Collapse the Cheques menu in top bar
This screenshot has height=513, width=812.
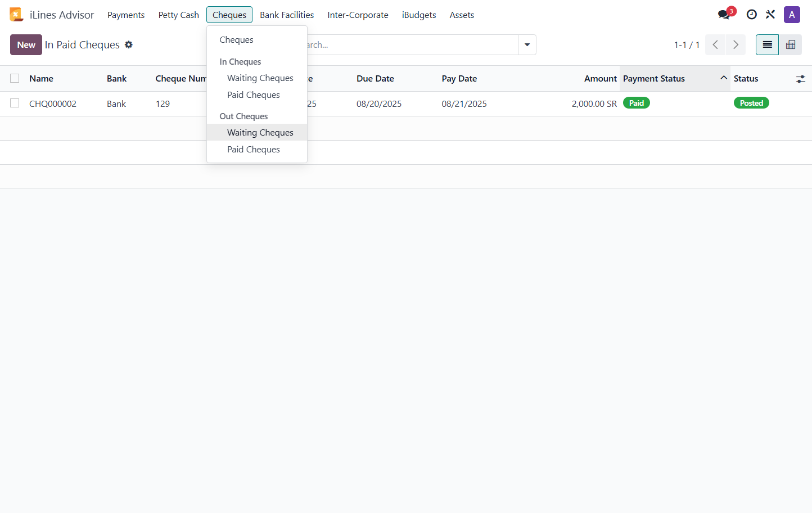pyautogui.click(x=229, y=15)
